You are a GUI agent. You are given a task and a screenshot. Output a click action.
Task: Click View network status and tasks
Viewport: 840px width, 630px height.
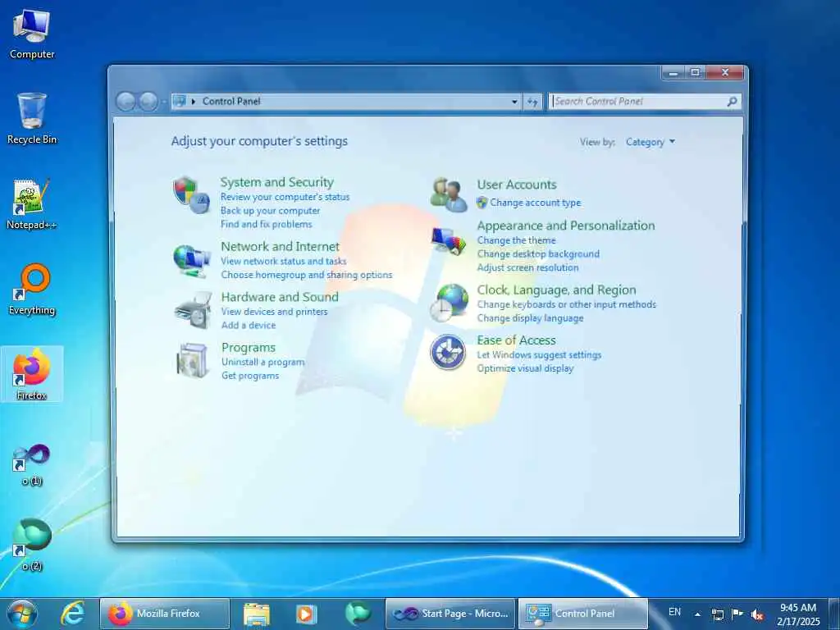283,261
